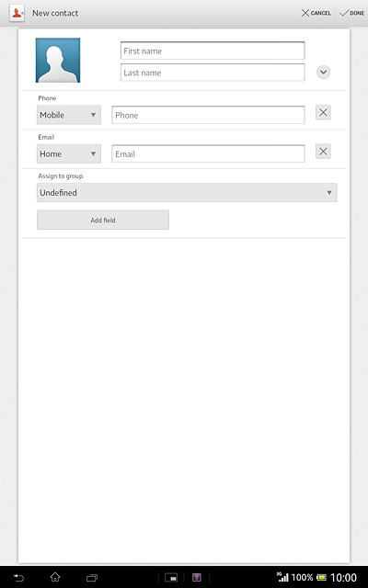This screenshot has width=368, height=588.
Task: Tap the contact photo placeholder
Action: (x=58, y=60)
